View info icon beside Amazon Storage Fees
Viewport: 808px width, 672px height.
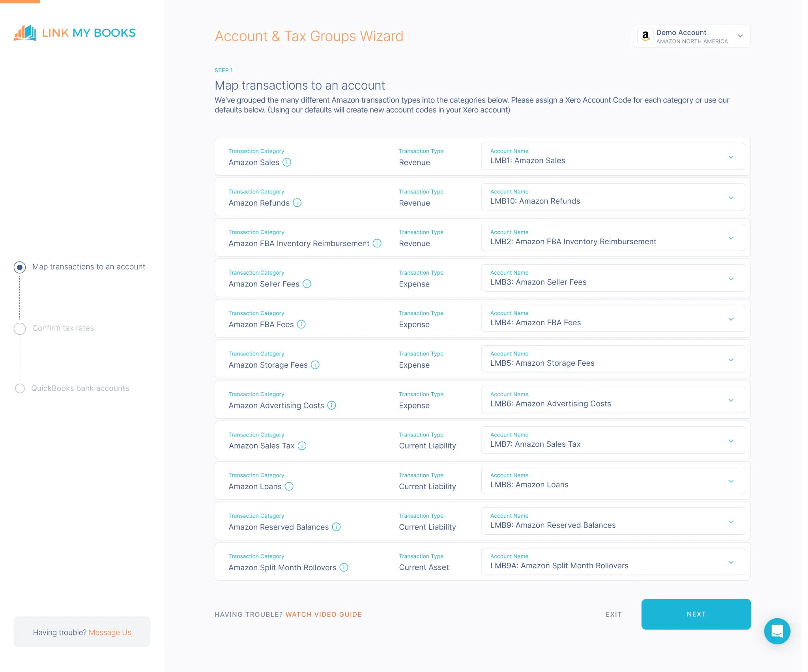(315, 365)
